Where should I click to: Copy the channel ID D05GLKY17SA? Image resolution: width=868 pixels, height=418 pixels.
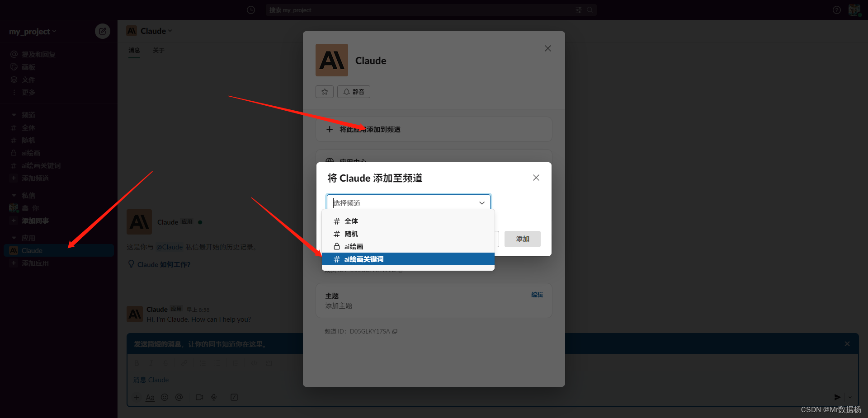[x=395, y=331]
